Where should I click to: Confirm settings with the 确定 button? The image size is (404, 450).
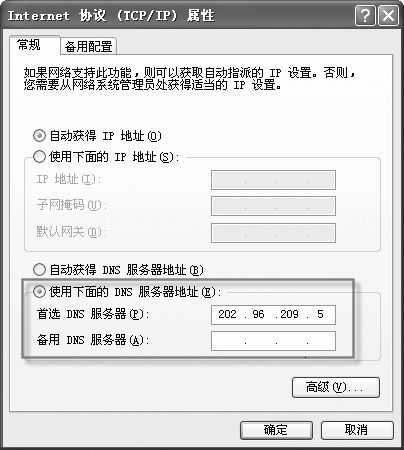click(276, 430)
